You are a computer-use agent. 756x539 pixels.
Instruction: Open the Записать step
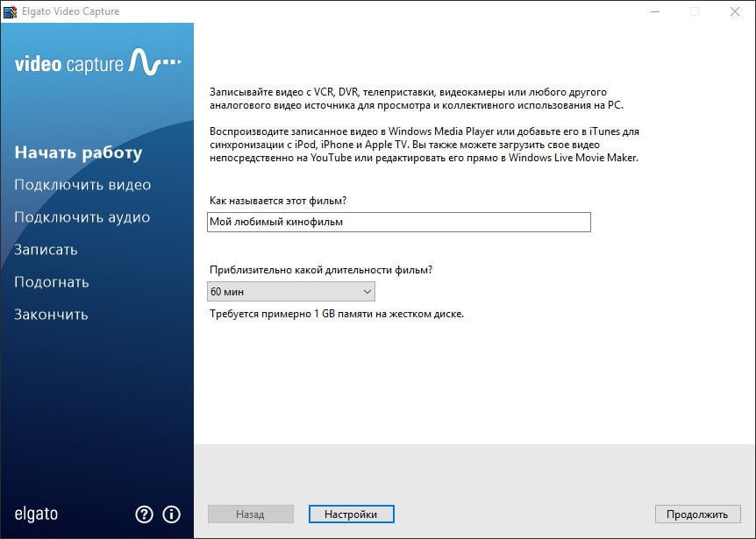coord(46,250)
